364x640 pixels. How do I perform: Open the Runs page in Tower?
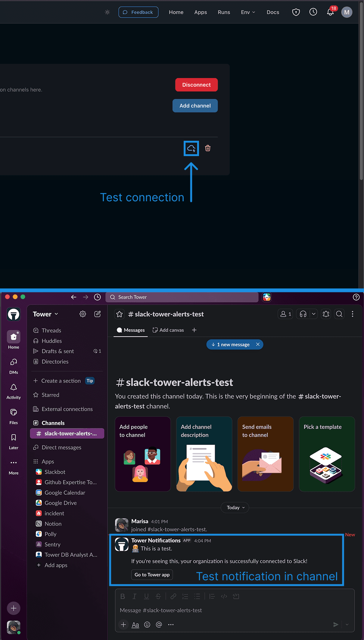[x=224, y=12]
